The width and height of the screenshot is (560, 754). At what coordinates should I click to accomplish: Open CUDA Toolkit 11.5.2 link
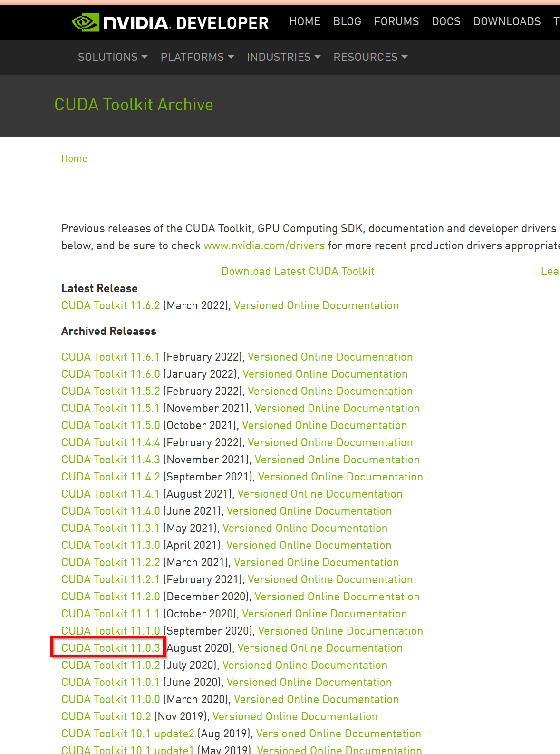[111, 391]
